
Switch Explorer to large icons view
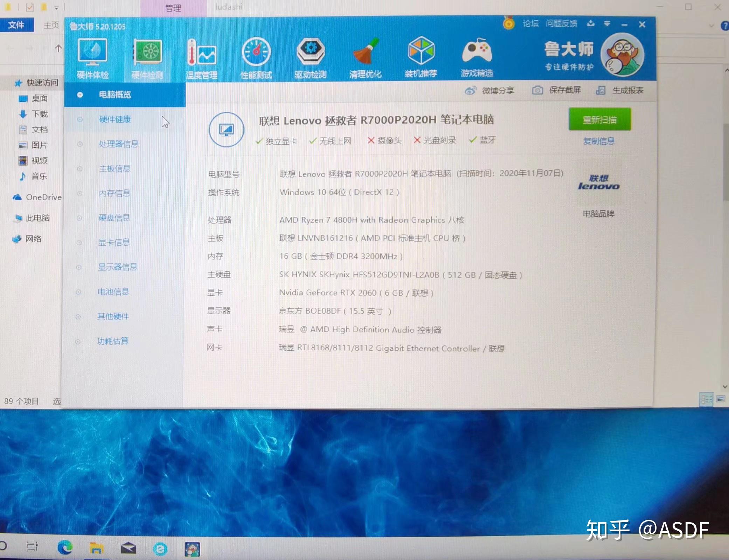pyautogui.click(x=721, y=399)
